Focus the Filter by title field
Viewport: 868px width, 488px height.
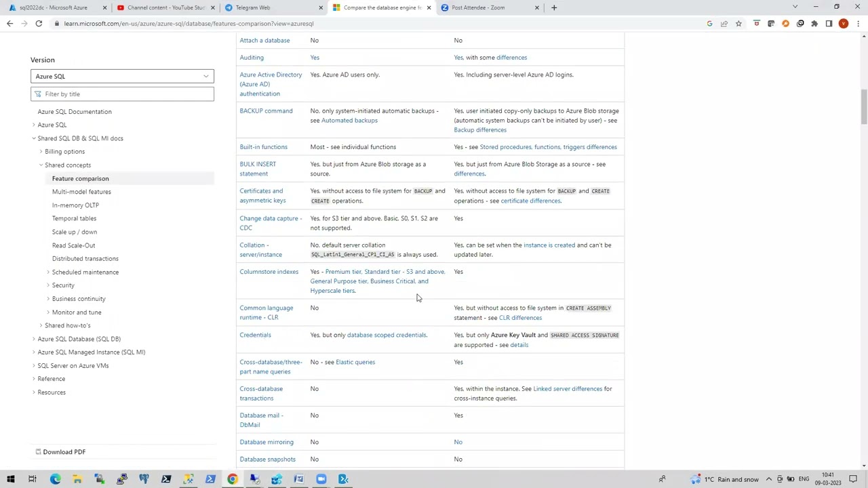(x=122, y=94)
